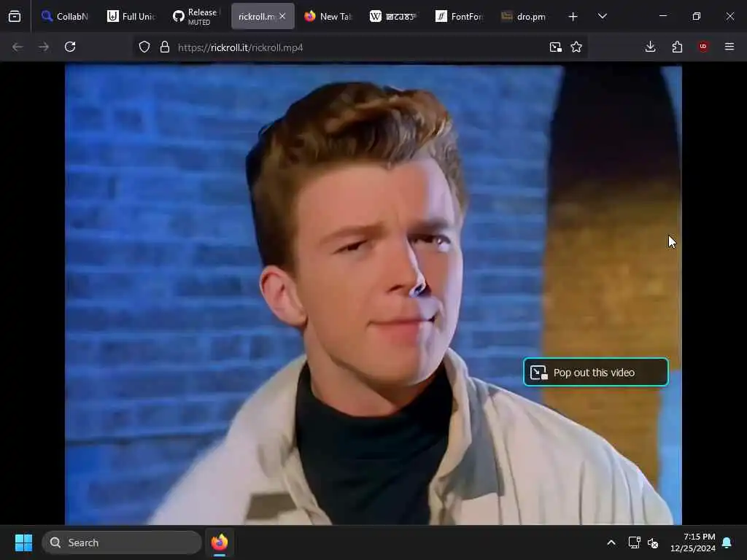Viewport: 747px width, 560px height.
Task: Go back one page
Action: (18, 47)
